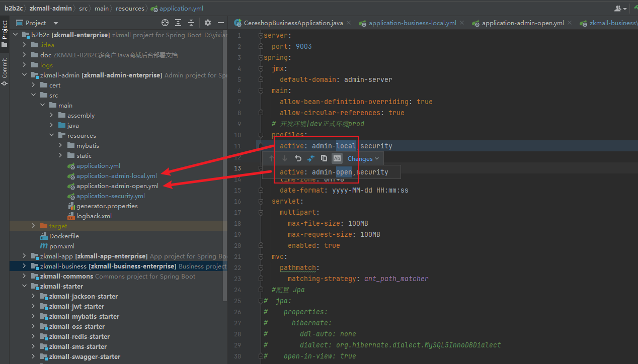
Task: Expand the logs folder
Action: click(x=25, y=65)
